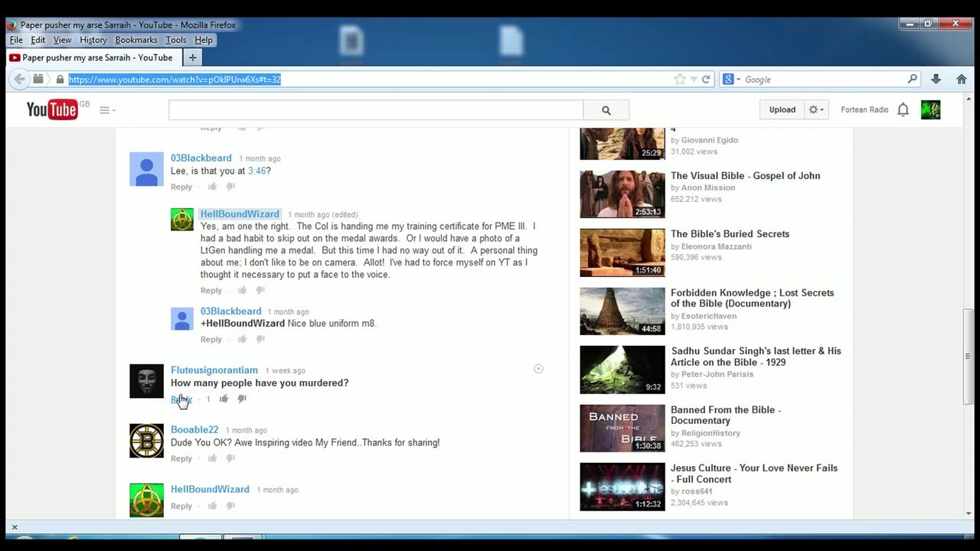Dislike Booable22's 'Awe Inspiring video' comment
This screenshot has width=980, height=551.
pyautogui.click(x=230, y=458)
